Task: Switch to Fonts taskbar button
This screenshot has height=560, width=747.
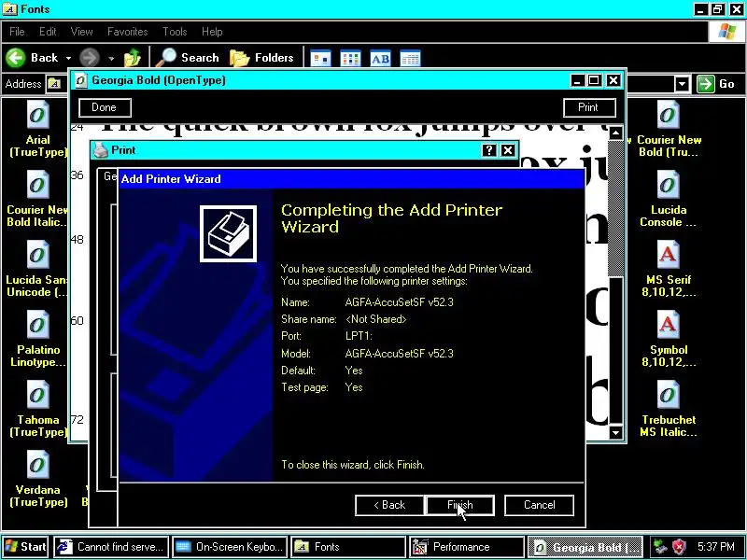Action: point(348,547)
